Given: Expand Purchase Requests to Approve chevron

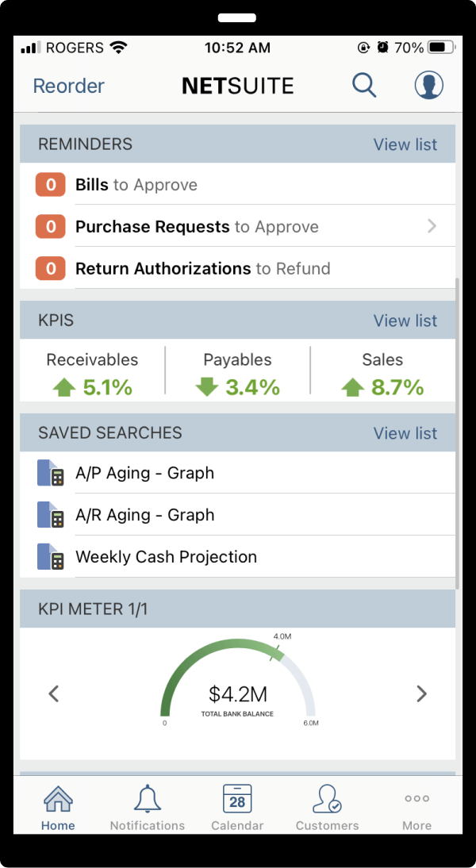Looking at the screenshot, I should click(x=432, y=226).
